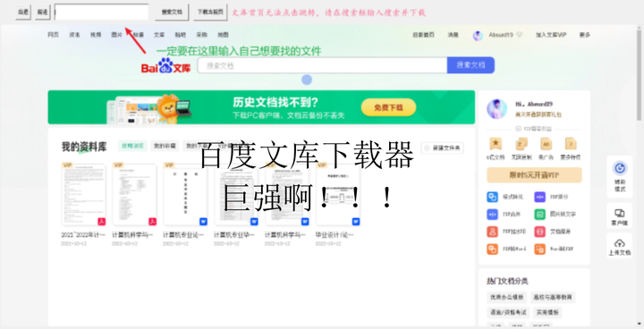Click the 下载当前页 download button
The height and width of the screenshot is (329, 644).
[x=210, y=13]
